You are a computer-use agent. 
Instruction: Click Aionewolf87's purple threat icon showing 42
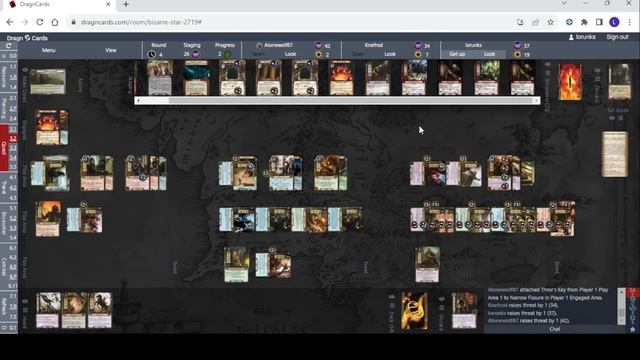coord(318,46)
